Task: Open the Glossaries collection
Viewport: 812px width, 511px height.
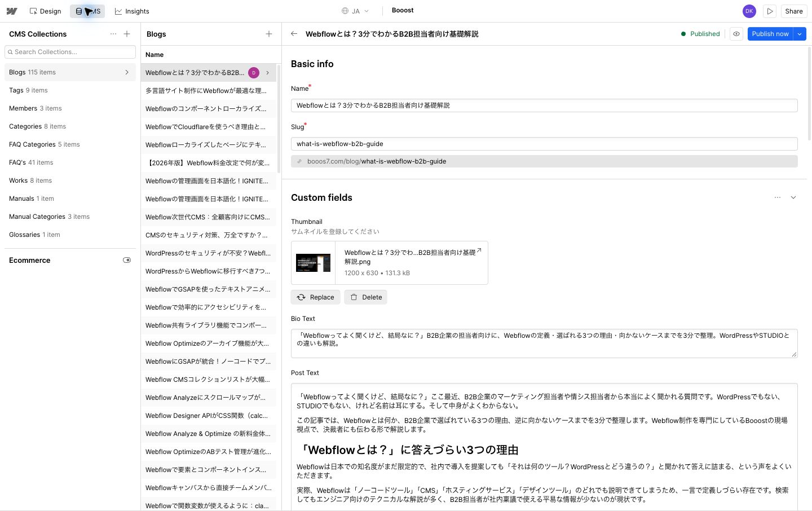Action: click(x=70, y=235)
